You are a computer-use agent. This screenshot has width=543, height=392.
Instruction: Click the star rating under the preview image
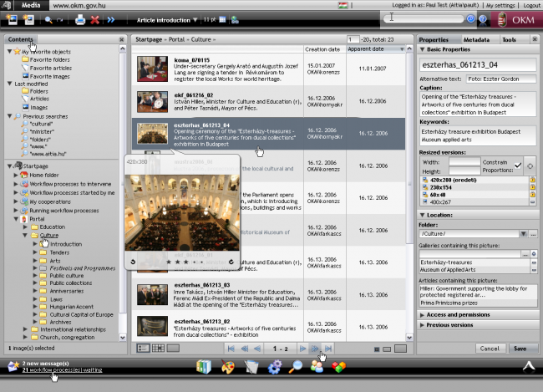[x=185, y=262]
